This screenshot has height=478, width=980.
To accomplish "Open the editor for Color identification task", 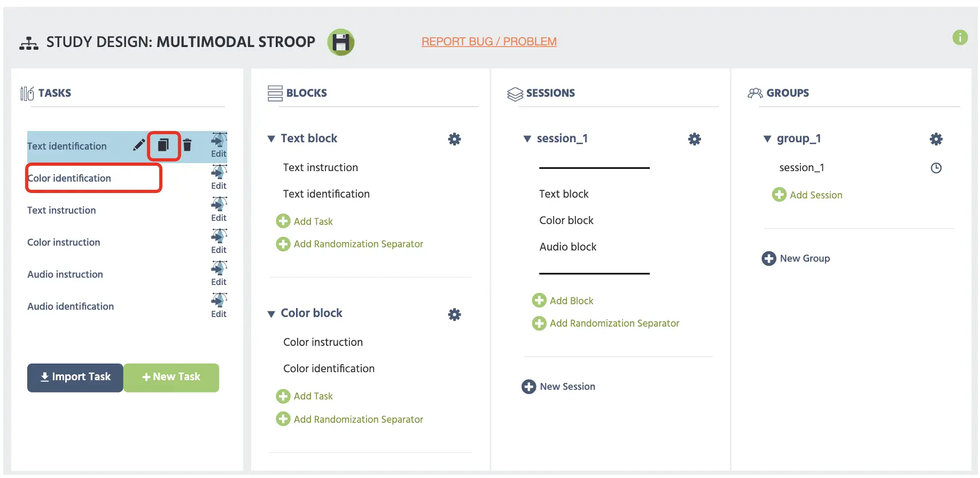I will tap(219, 177).
